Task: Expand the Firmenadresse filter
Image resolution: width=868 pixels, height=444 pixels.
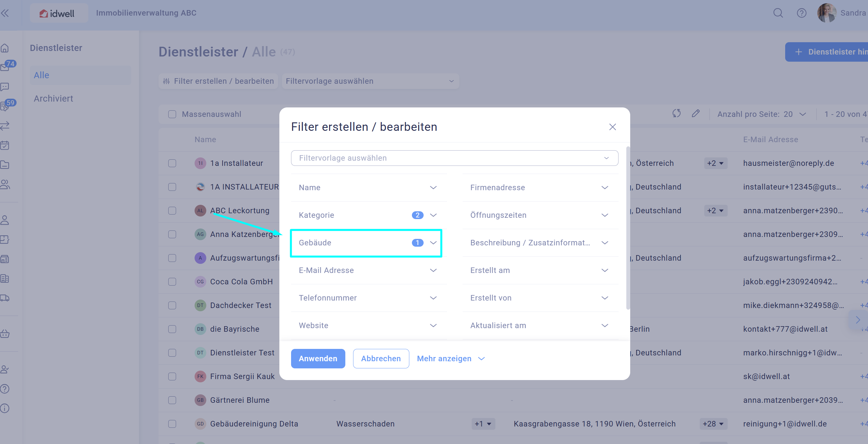Action: click(540, 188)
